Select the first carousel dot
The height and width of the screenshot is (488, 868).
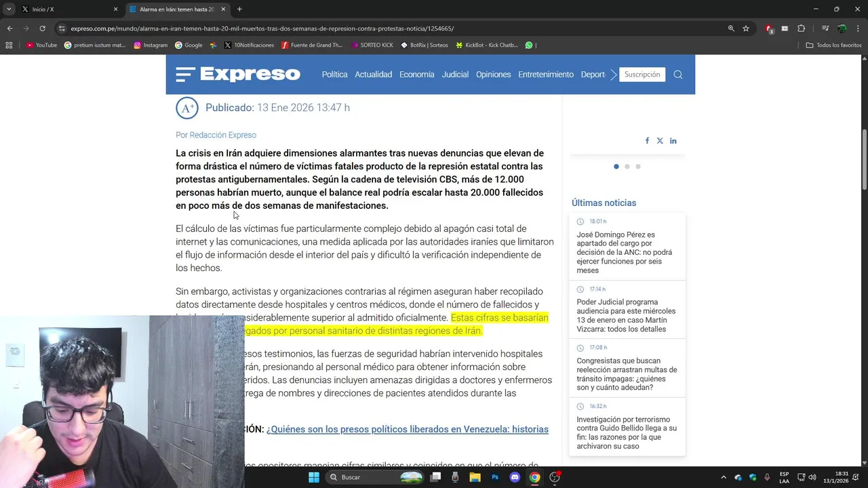pyautogui.click(x=616, y=167)
